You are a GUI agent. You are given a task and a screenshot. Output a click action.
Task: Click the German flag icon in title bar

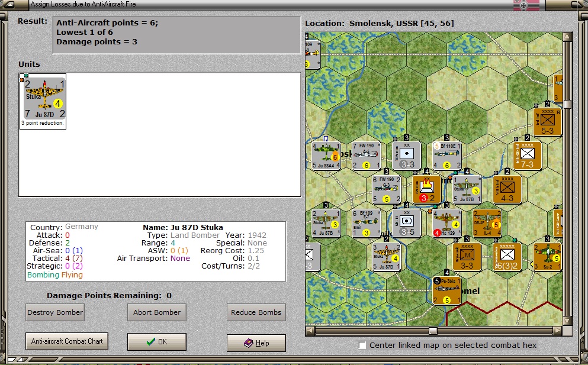point(526,5)
